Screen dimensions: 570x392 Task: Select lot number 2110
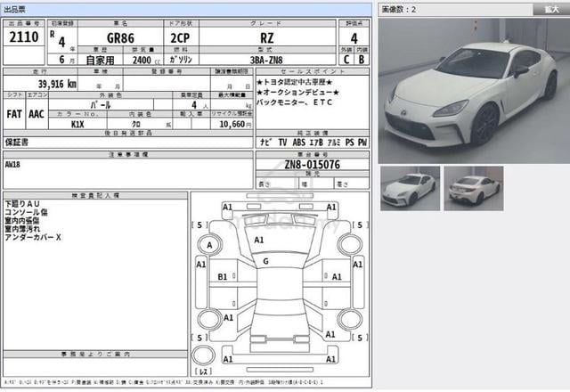pos(24,37)
